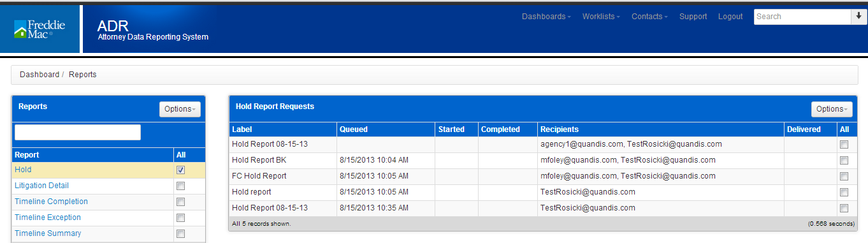
Task: Uncheck the Hold report checkbox
Action: pyautogui.click(x=180, y=170)
